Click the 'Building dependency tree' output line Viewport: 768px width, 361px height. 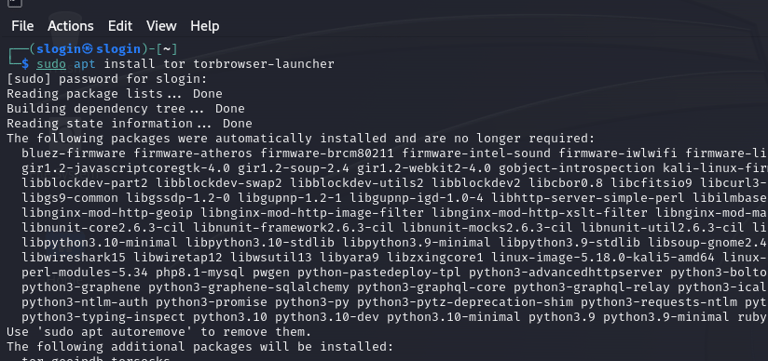tap(125, 108)
